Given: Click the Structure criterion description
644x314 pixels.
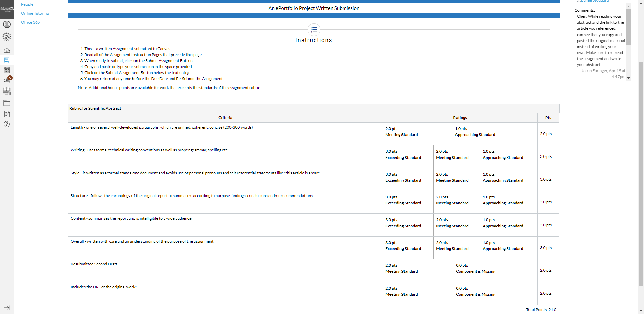Looking at the screenshot, I should click(192, 196).
